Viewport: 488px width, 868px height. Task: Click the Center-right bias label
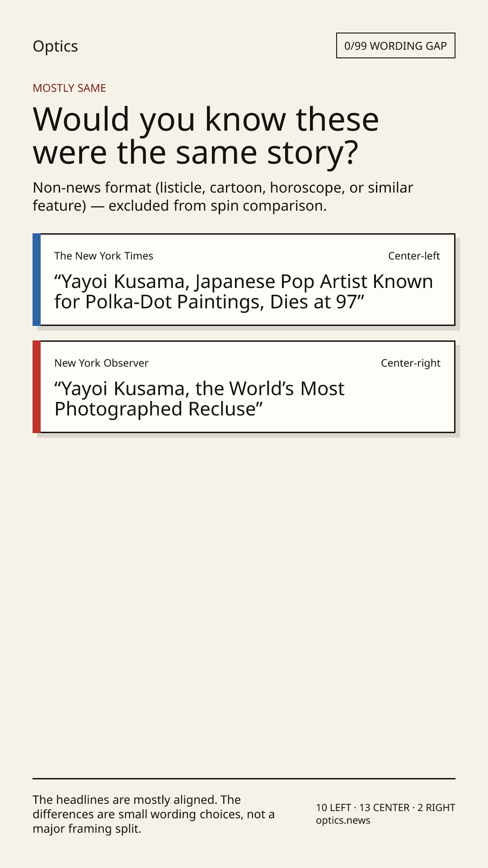(410, 363)
